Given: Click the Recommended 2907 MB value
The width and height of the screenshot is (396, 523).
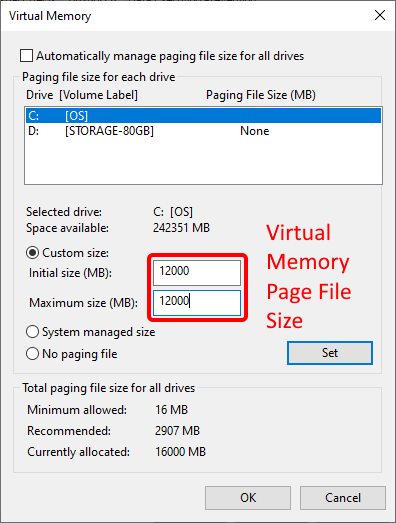Looking at the screenshot, I should [x=177, y=431].
